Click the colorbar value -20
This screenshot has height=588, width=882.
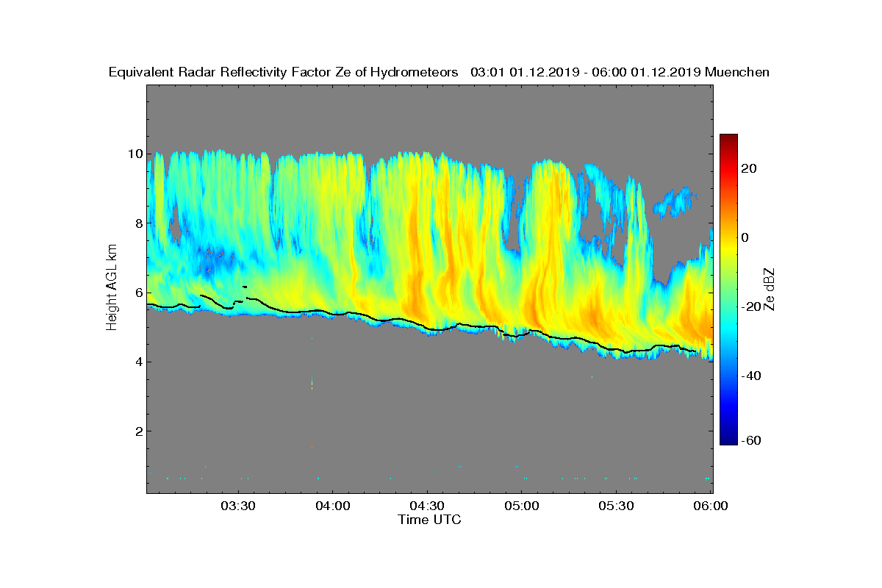click(x=752, y=306)
